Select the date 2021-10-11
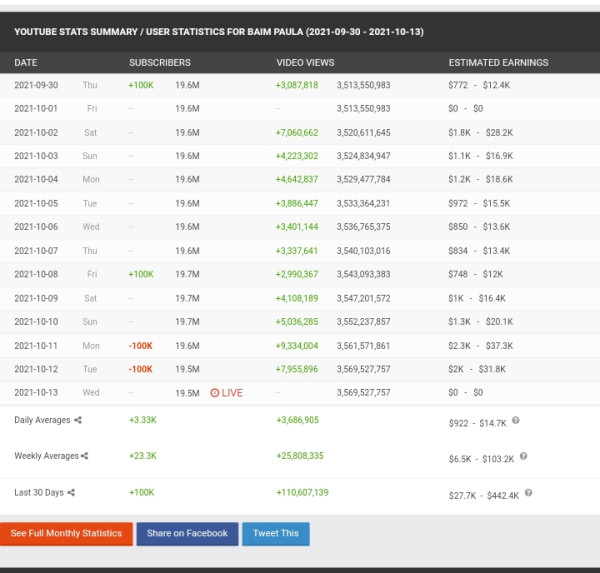The image size is (600, 573). 36,346
